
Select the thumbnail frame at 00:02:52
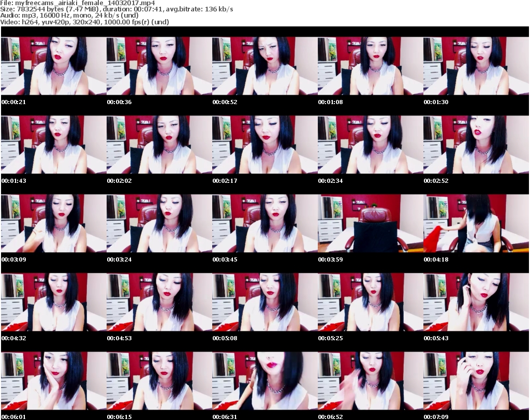(476, 144)
